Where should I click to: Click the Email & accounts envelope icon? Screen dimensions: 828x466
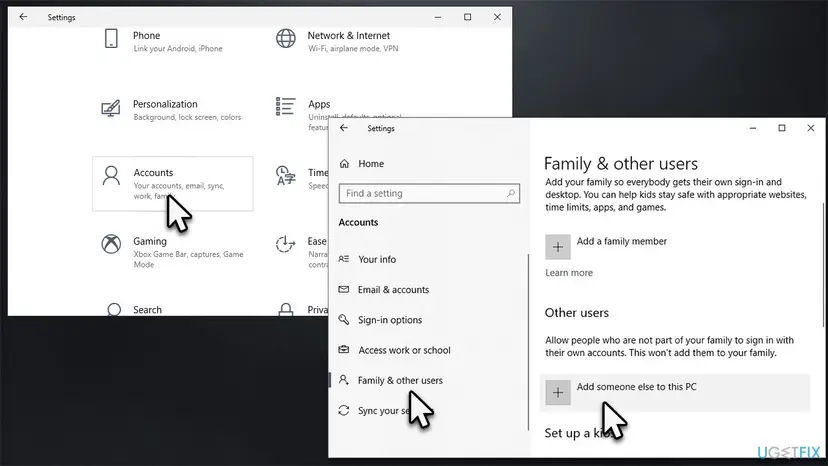pos(344,290)
